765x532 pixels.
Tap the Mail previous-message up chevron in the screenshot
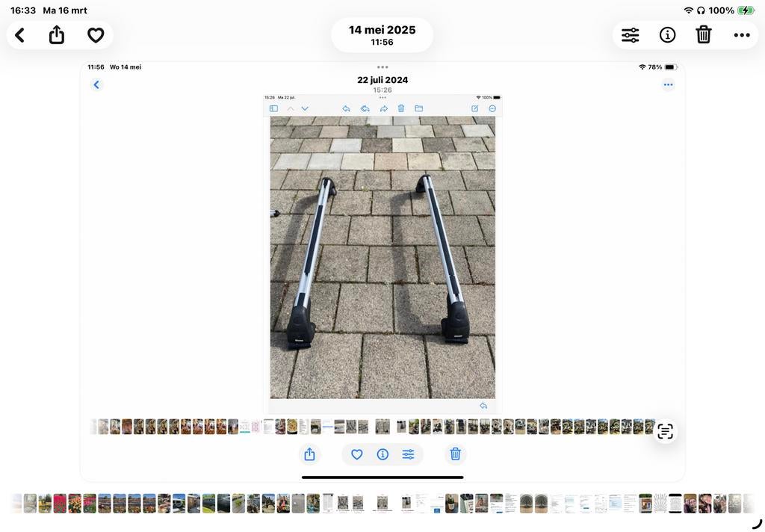(x=291, y=108)
